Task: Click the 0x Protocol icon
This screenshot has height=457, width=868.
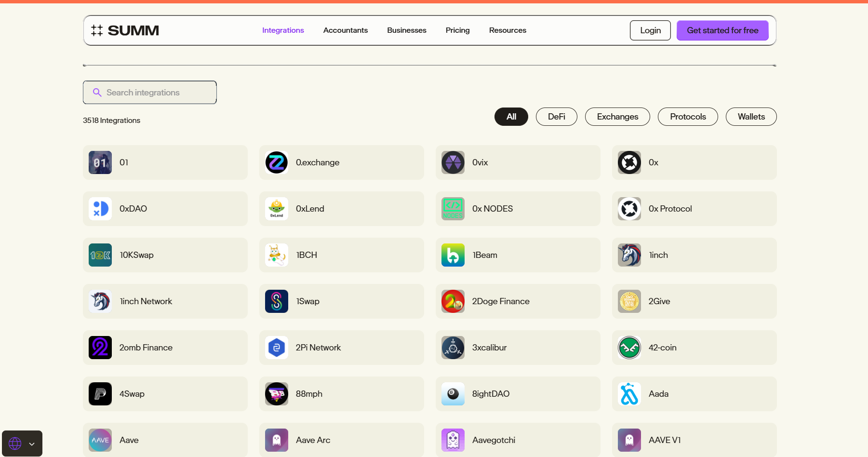Action: pos(629,209)
